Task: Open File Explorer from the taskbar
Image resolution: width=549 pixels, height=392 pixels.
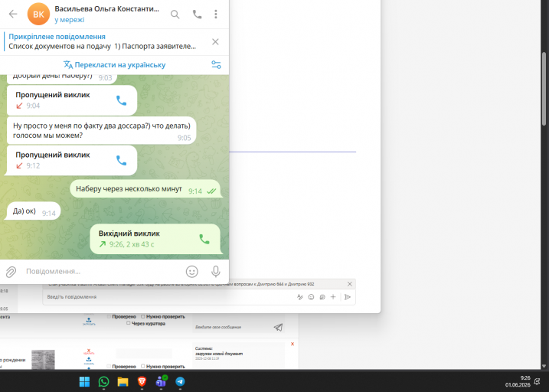Action: (x=123, y=381)
